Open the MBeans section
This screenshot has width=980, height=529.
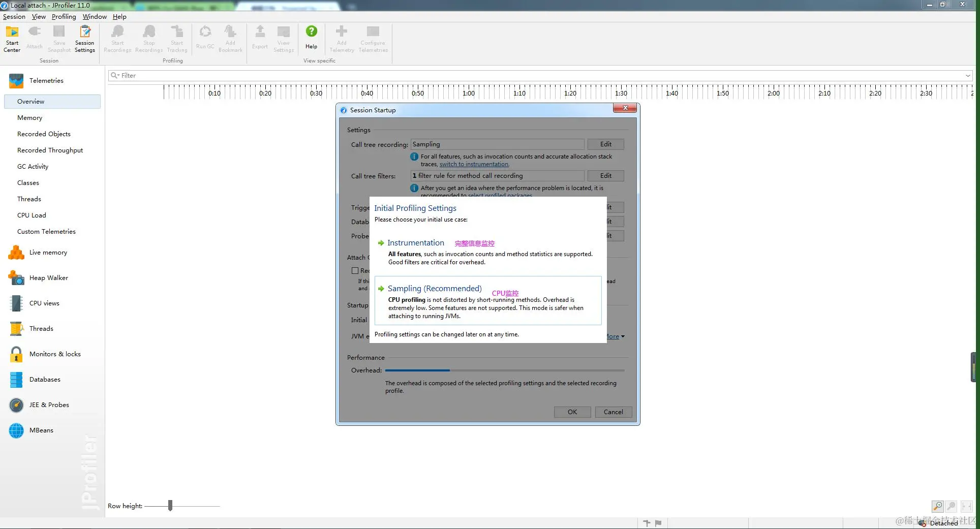point(41,430)
